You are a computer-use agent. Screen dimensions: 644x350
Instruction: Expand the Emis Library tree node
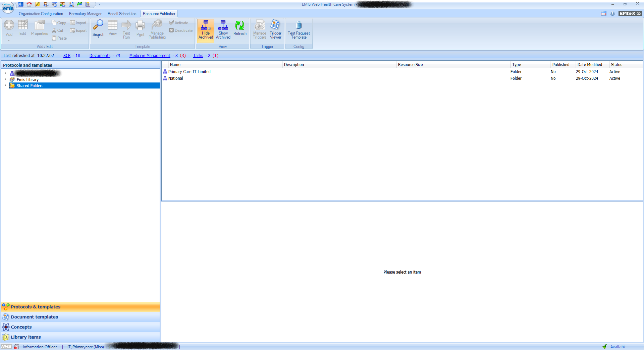5,79
